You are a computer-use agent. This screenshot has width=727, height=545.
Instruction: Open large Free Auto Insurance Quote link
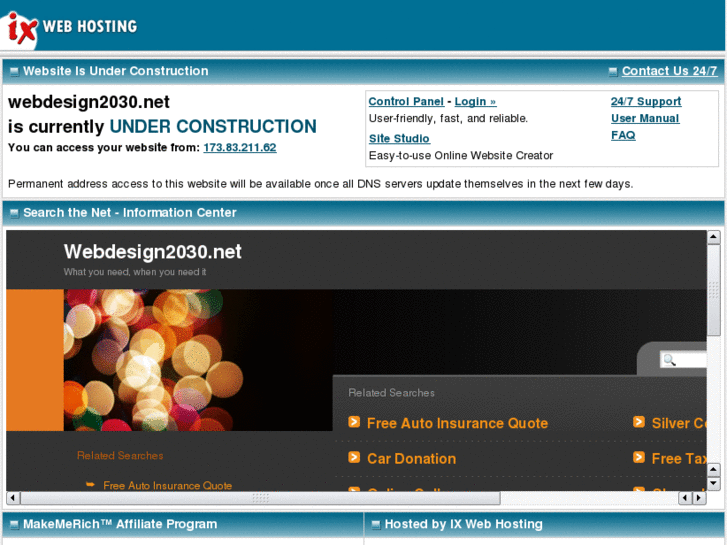pos(457,423)
